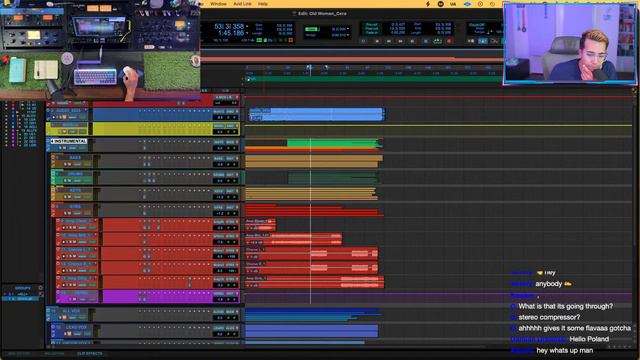This screenshot has width=640, height=360.
Task: Mute the KEYS track
Action: (70, 197)
